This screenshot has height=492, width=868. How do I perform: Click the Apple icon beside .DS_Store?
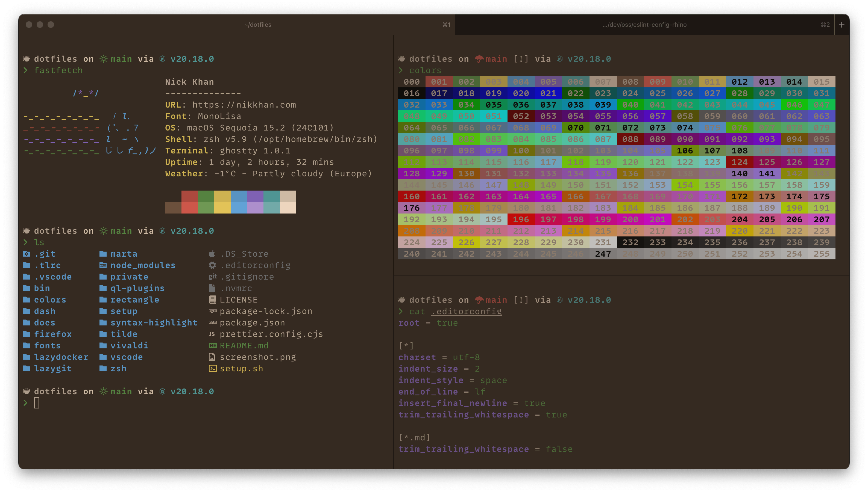[212, 253]
